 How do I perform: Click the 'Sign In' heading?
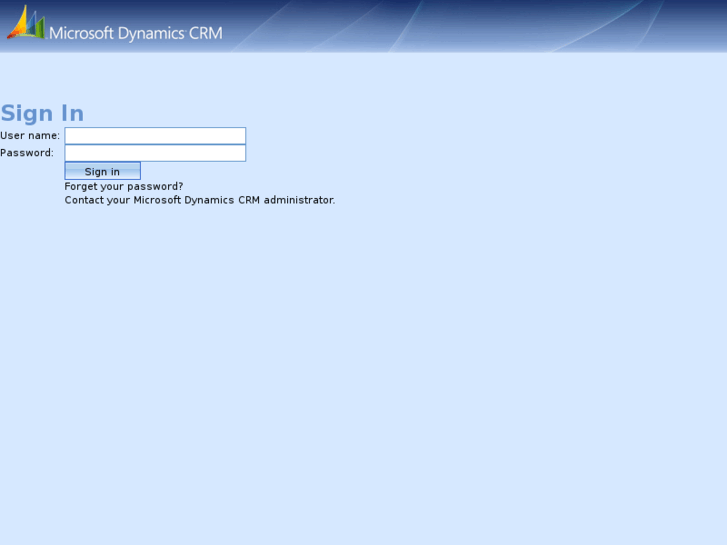coord(42,113)
